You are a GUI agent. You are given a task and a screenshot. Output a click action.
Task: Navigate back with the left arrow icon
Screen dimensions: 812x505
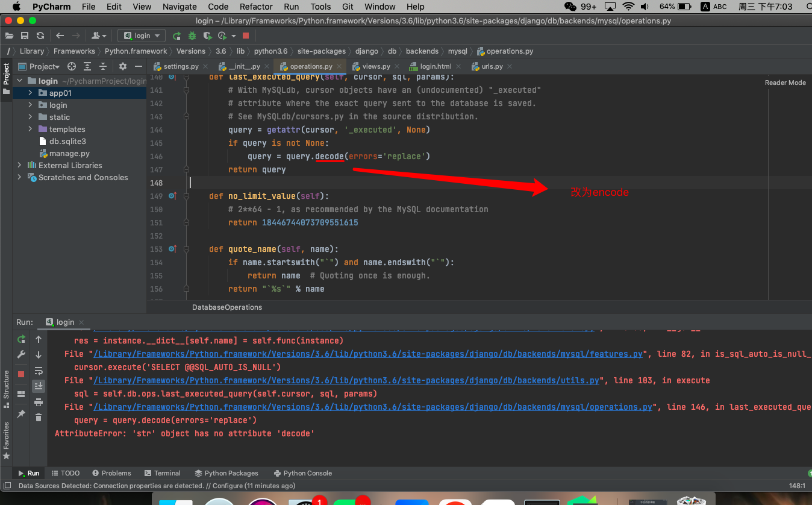click(x=60, y=36)
